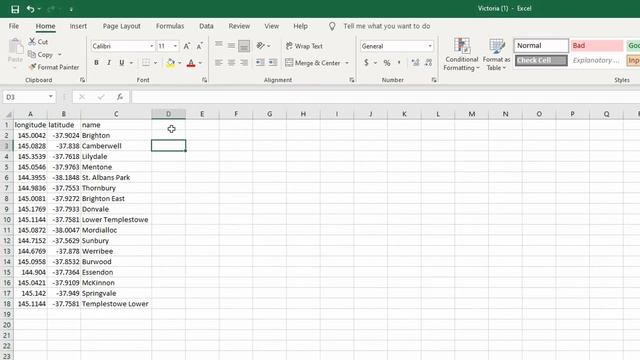Open Format as Table gallery
This screenshot has height=360, width=640.
point(496,54)
